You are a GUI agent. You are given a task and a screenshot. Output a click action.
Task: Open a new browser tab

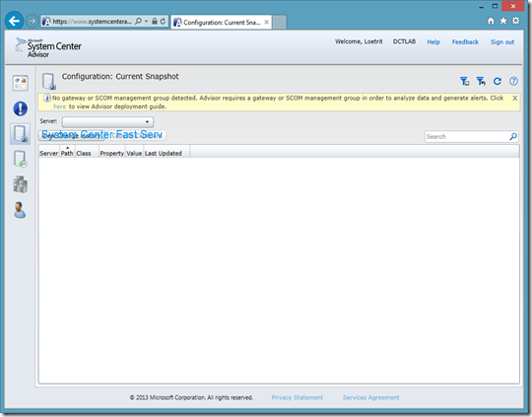(280, 23)
